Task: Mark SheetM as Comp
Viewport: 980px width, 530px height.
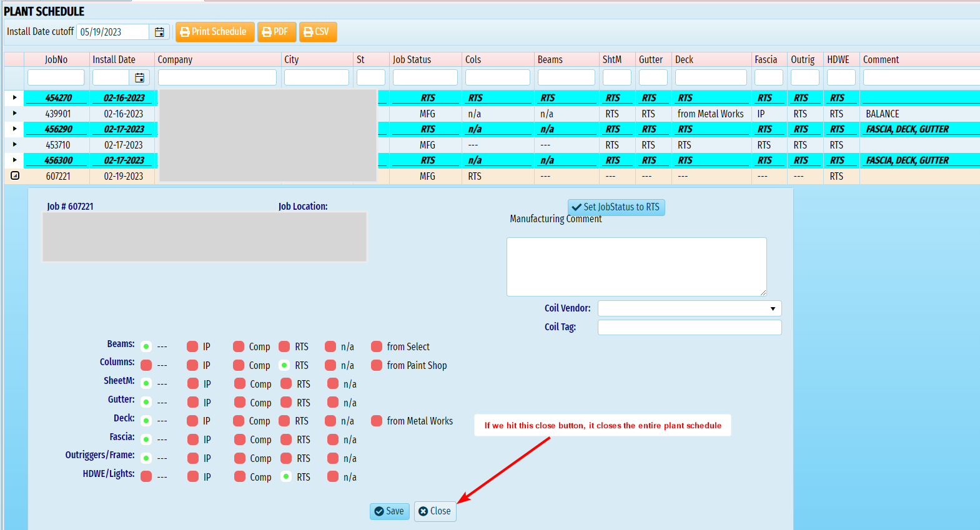Action: coord(240,384)
